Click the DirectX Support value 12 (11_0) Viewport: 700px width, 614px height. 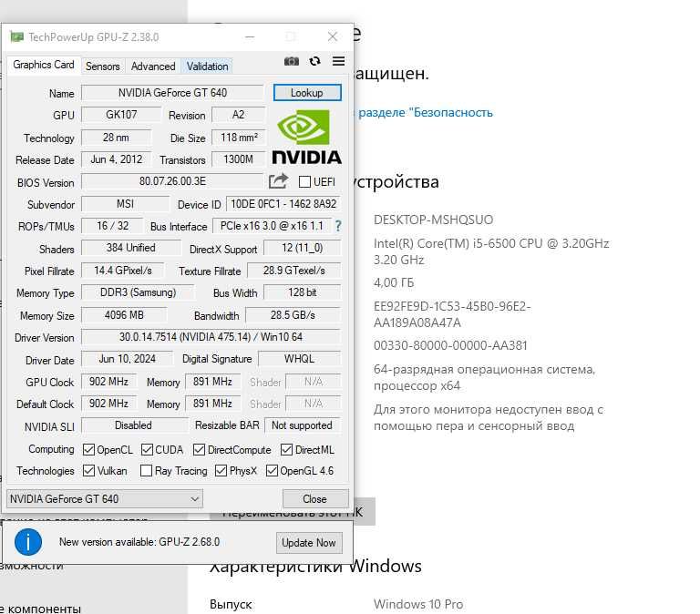303,248
